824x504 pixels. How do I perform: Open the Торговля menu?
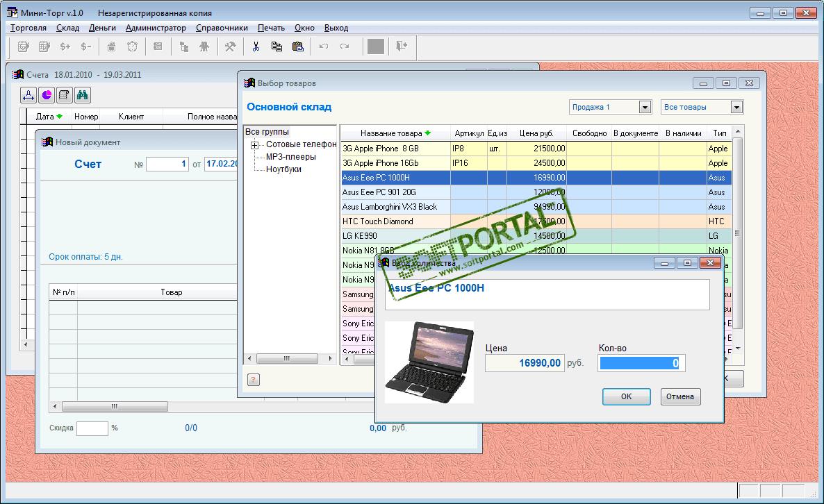click(28, 28)
